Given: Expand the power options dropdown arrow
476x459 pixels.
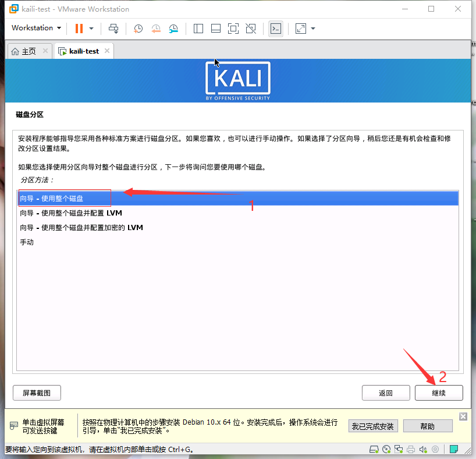Looking at the screenshot, I should pos(91,29).
